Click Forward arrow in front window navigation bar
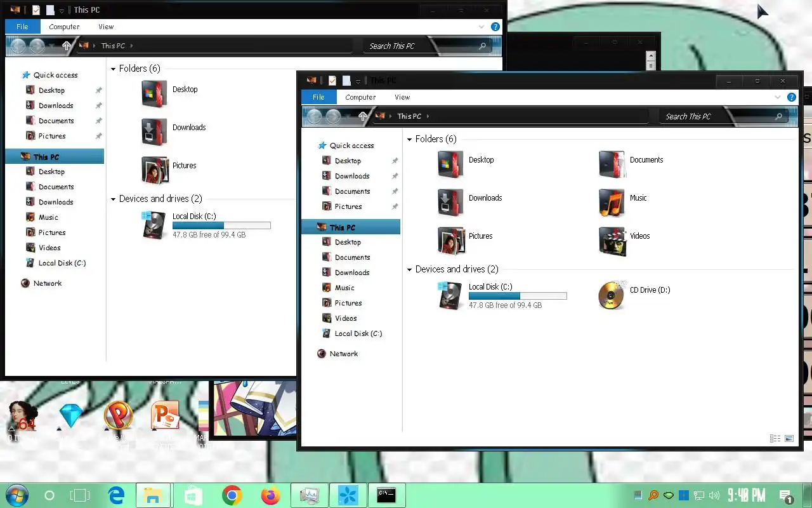 click(334, 116)
